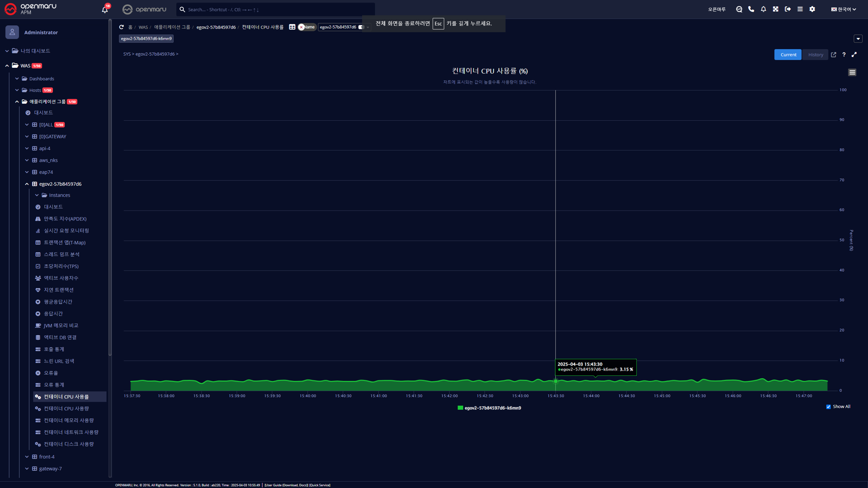
Task: Open chart in new window icon
Action: coord(833,55)
